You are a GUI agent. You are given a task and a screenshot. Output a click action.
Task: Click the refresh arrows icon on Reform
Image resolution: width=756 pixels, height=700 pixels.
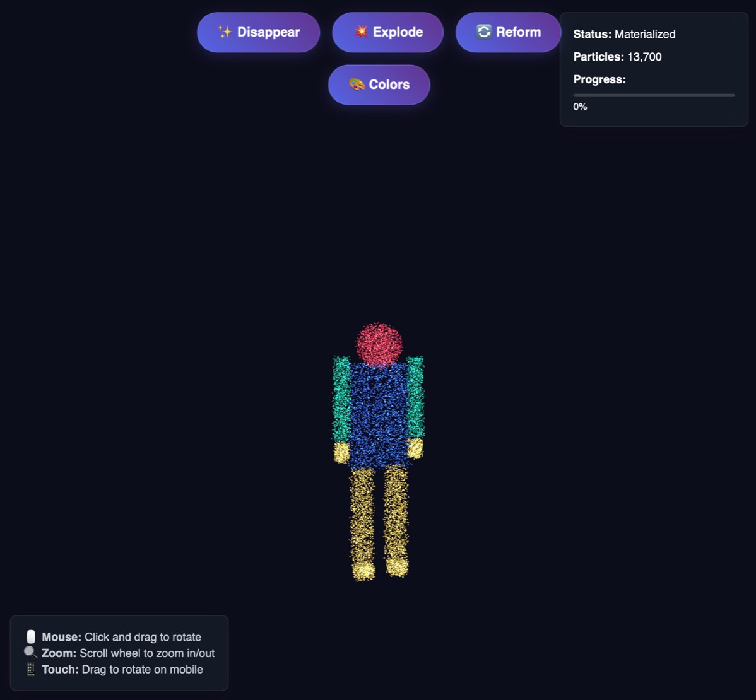point(483,32)
